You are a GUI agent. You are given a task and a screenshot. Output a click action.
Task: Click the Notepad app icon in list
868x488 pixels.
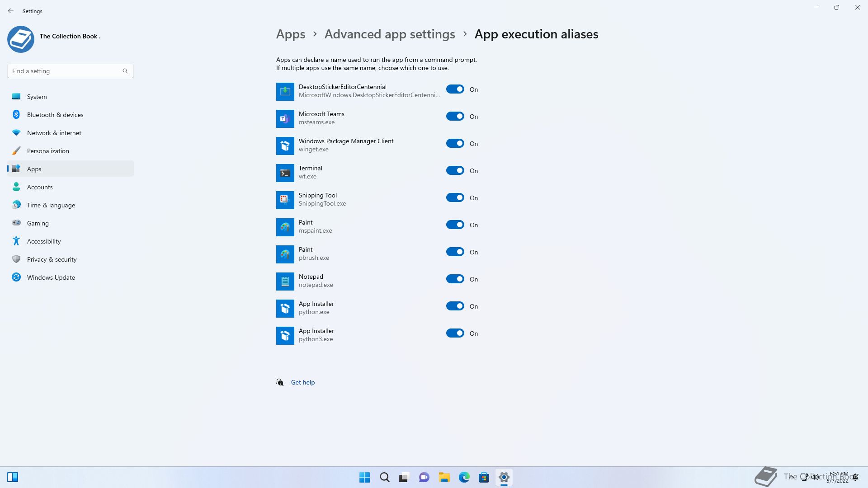[285, 281]
